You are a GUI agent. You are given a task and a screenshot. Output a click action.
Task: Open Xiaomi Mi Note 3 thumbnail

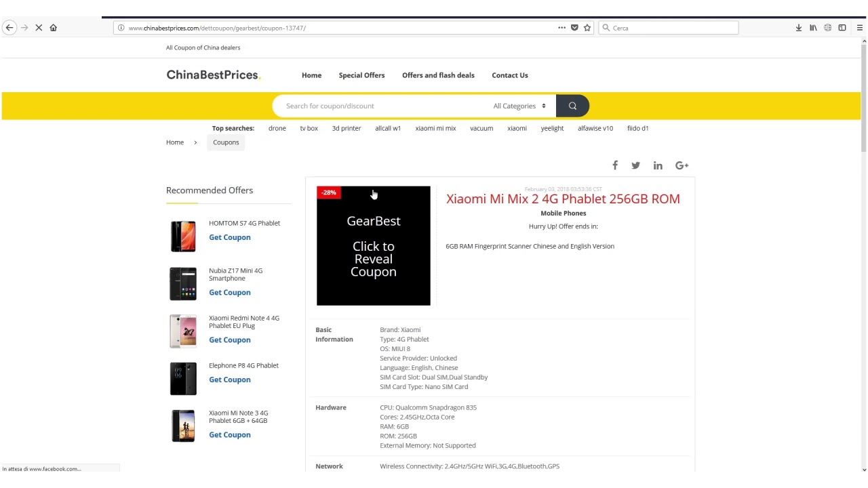click(x=183, y=426)
